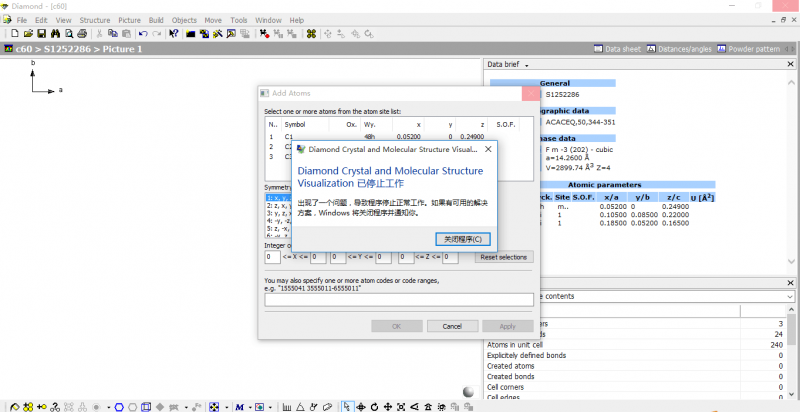Click the blue hexagon icon in bottom toolbar

click(119, 407)
